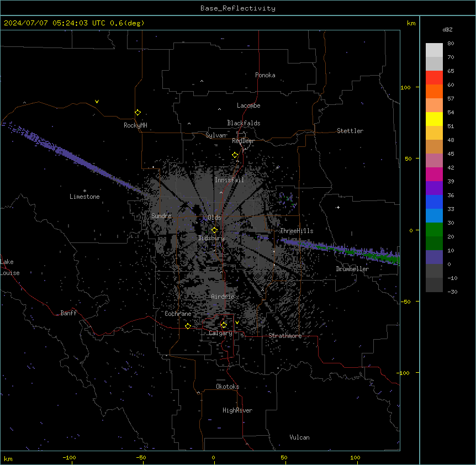Viewport: 476px width, 465px height.
Task: Click the yellow station marker near RockyMH
Action: [138, 113]
